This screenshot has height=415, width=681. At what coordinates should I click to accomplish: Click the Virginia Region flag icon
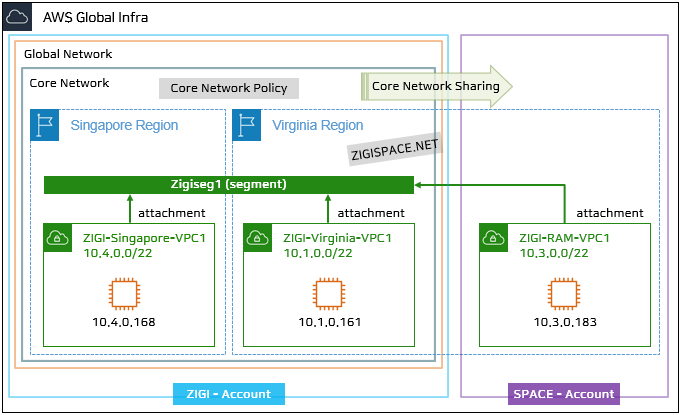tap(247, 125)
